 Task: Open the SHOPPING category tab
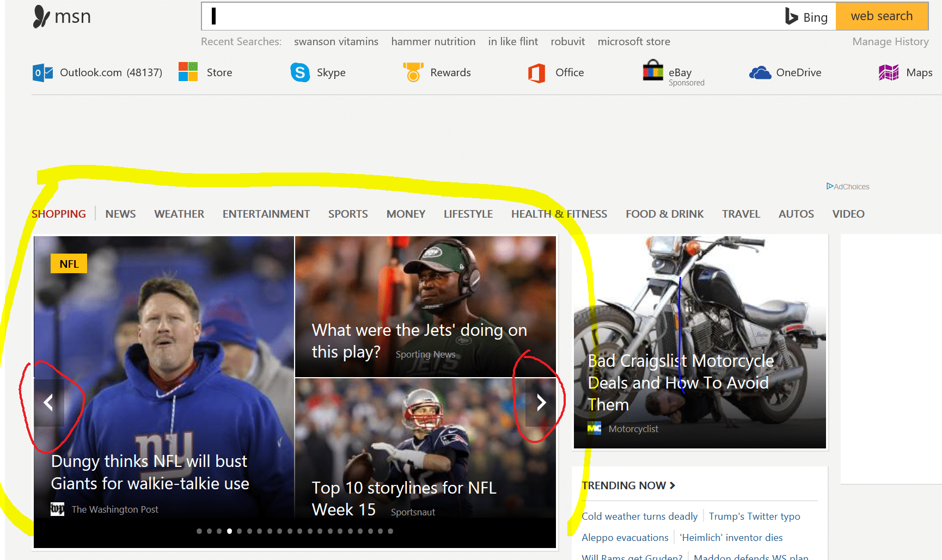coord(59,214)
